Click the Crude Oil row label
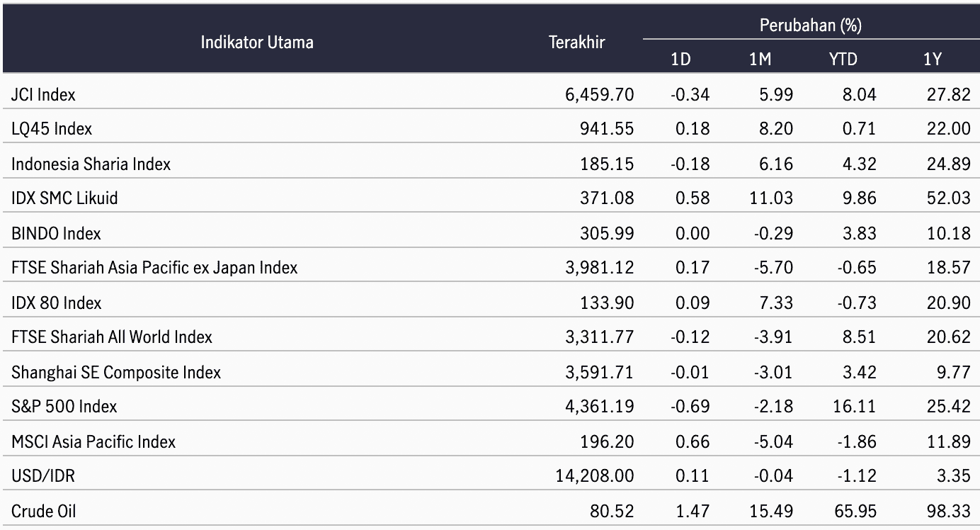This screenshot has height=530, width=980. [44, 511]
